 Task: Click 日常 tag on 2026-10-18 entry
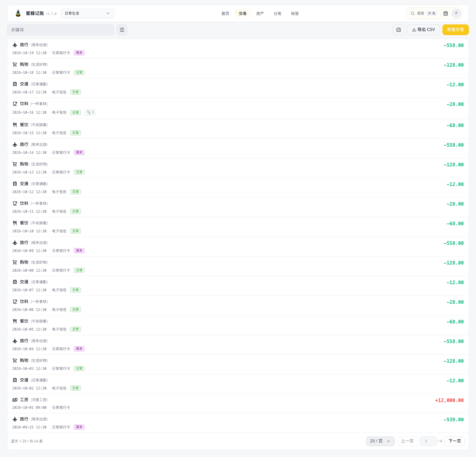click(79, 72)
